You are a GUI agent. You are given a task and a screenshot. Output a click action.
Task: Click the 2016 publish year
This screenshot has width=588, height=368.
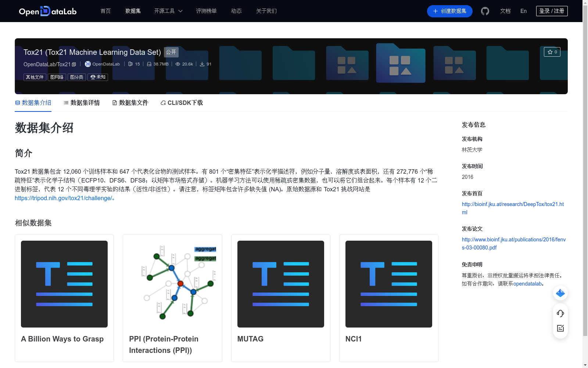467,177
